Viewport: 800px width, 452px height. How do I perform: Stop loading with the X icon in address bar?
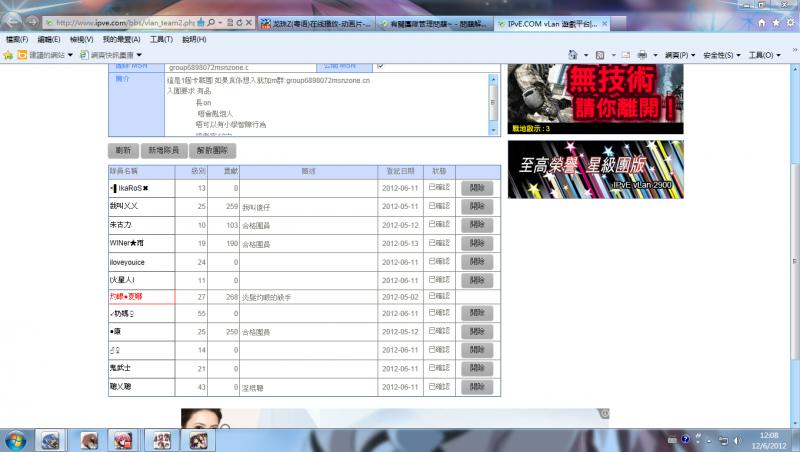[x=248, y=22]
